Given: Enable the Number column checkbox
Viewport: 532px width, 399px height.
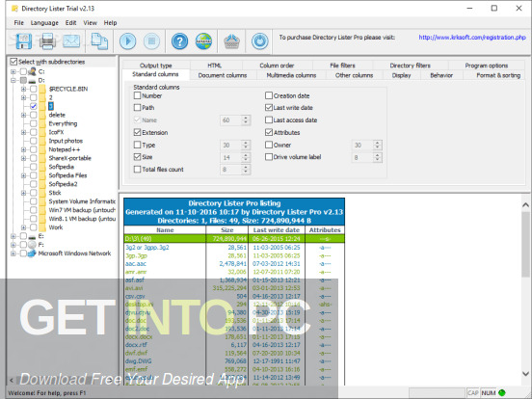Looking at the screenshot, I should point(138,95).
